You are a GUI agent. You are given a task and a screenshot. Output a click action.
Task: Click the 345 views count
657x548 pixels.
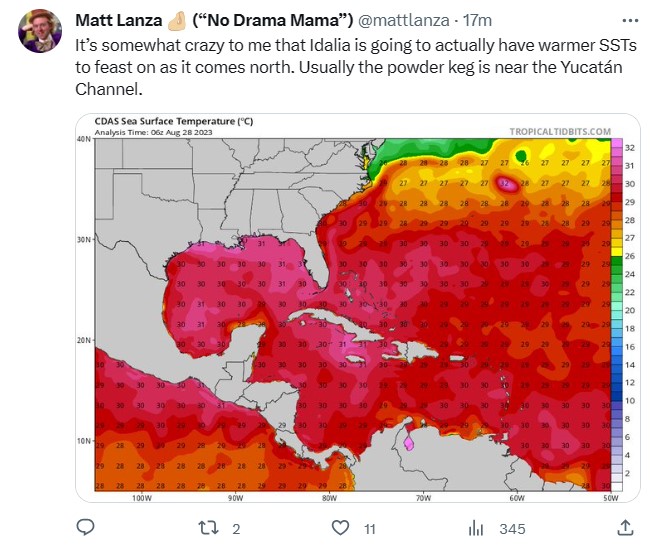512,528
